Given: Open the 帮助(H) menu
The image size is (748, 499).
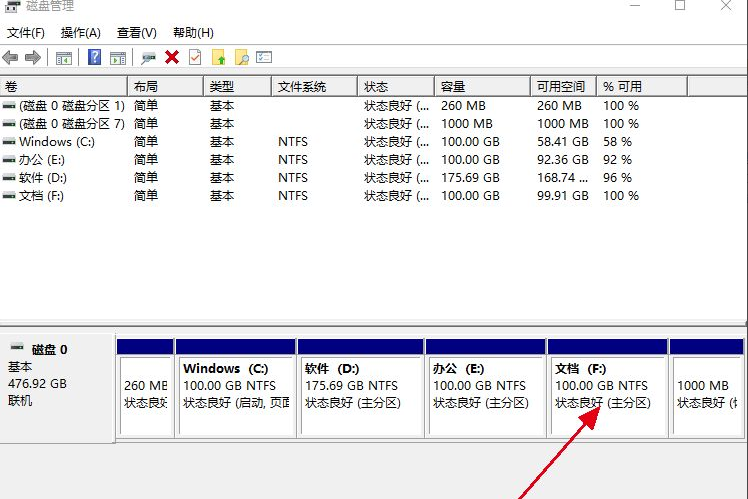Looking at the screenshot, I should [x=192, y=33].
